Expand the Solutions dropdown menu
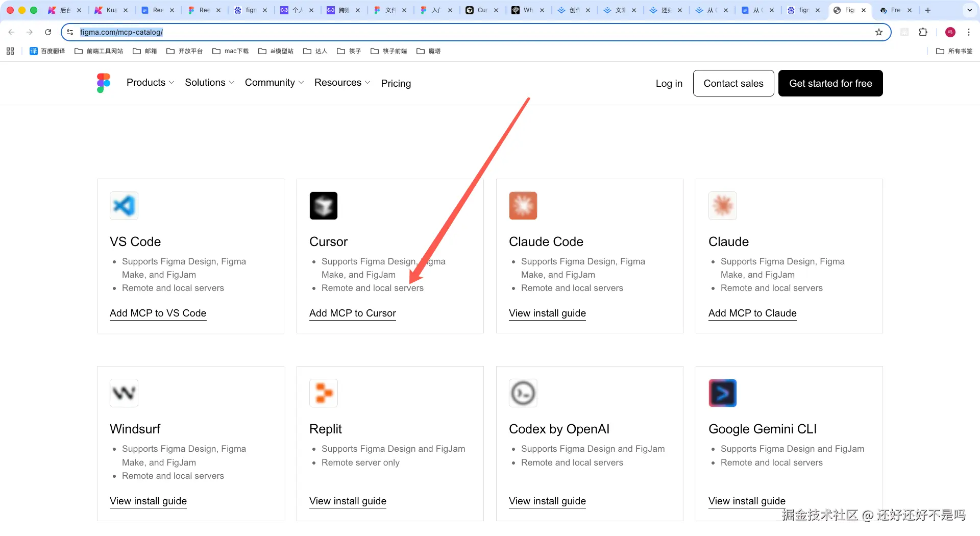The height and width of the screenshot is (536, 980). [x=209, y=83]
